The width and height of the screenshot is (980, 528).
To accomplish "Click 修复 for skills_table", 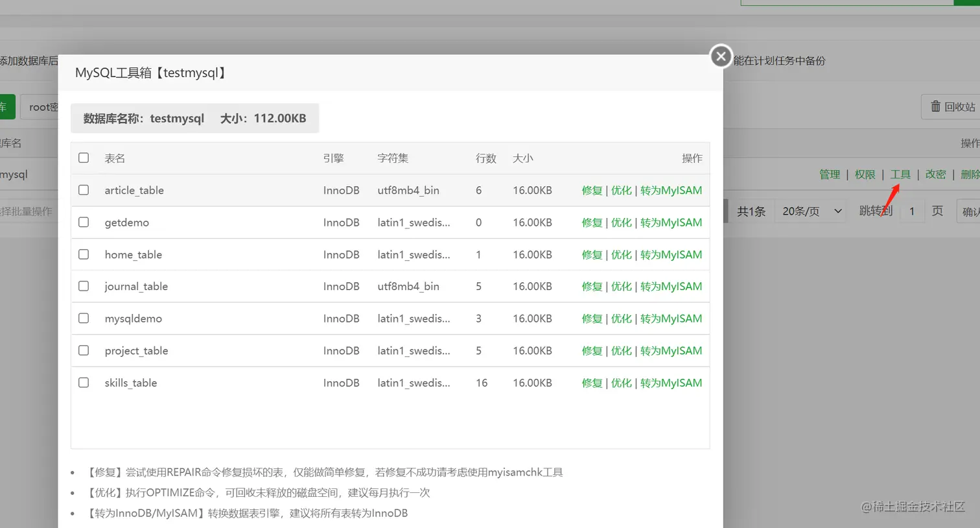I will pyautogui.click(x=592, y=383).
